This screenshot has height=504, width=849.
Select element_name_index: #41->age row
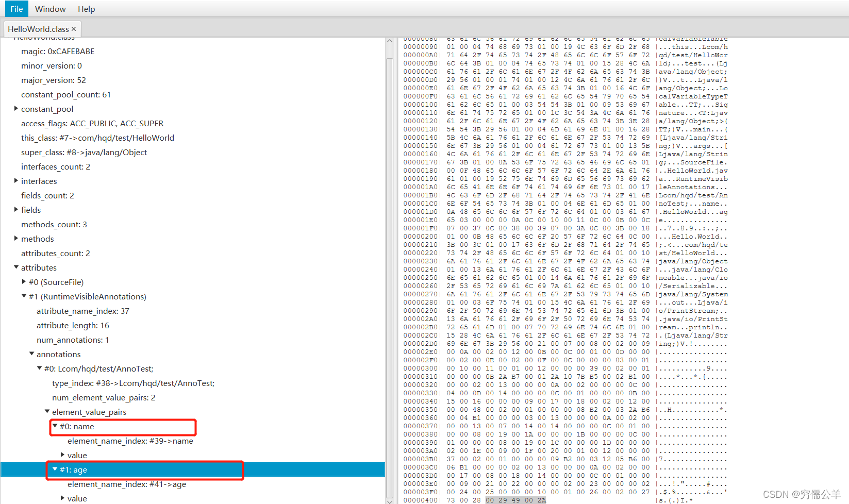pyautogui.click(x=127, y=484)
